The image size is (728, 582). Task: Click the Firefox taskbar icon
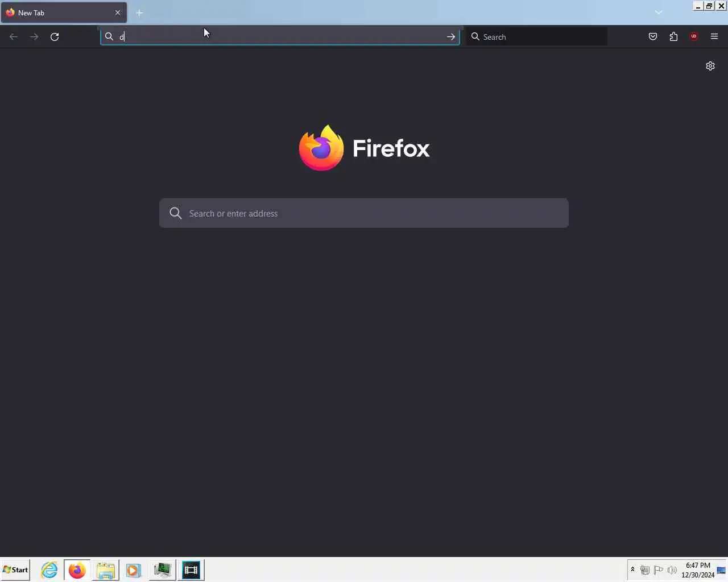point(77,570)
